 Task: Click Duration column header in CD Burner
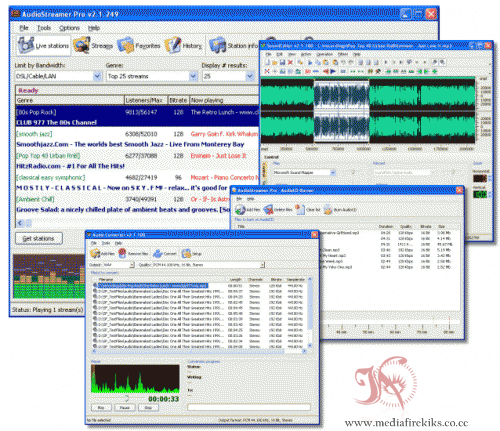(386, 227)
